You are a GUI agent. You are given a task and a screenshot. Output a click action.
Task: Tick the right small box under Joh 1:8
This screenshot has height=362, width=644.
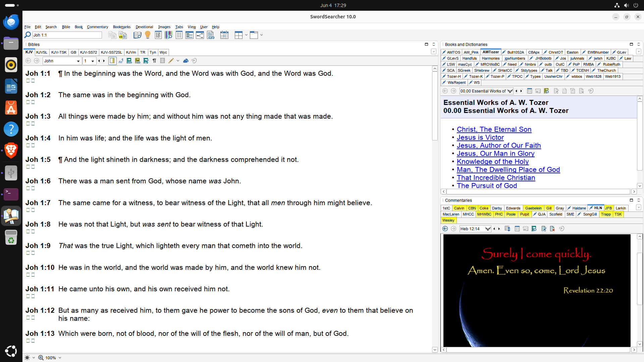tap(33, 231)
